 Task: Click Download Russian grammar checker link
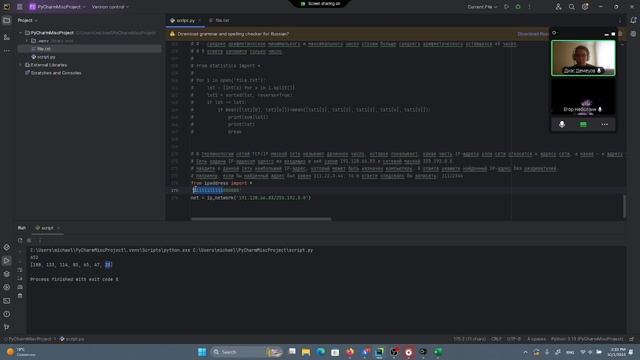coord(533,34)
